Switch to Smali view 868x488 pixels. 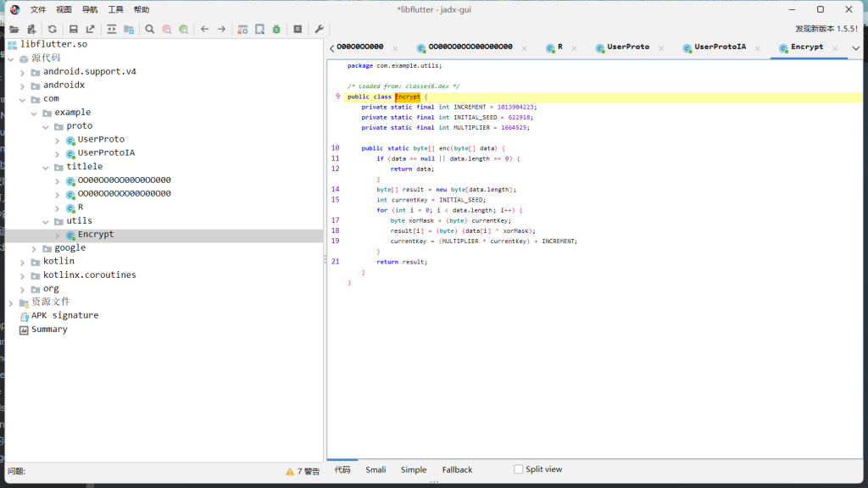[x=376, y=469]
